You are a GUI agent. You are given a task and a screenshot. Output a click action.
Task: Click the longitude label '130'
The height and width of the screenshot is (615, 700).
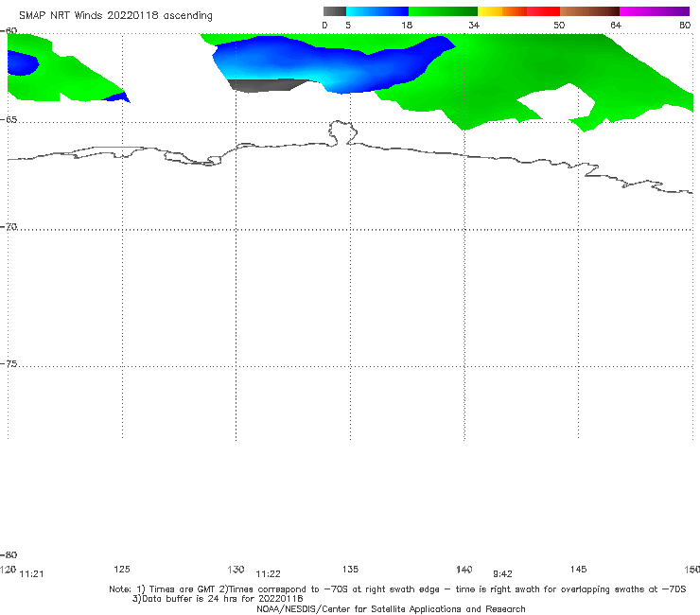236,569
